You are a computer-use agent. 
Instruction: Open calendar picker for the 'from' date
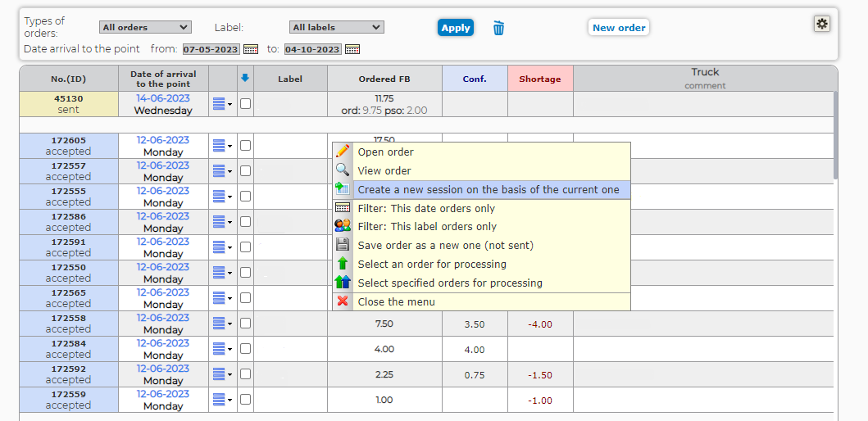point(251,49)
